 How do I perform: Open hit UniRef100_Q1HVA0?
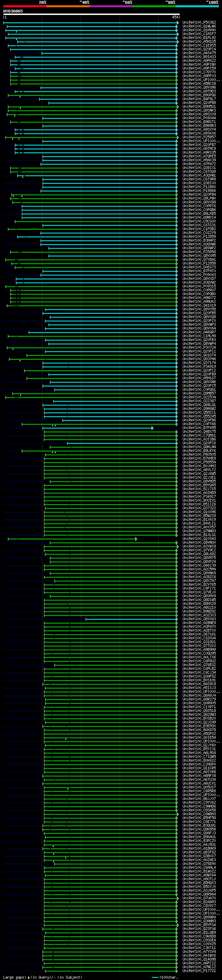pos(199,30)
